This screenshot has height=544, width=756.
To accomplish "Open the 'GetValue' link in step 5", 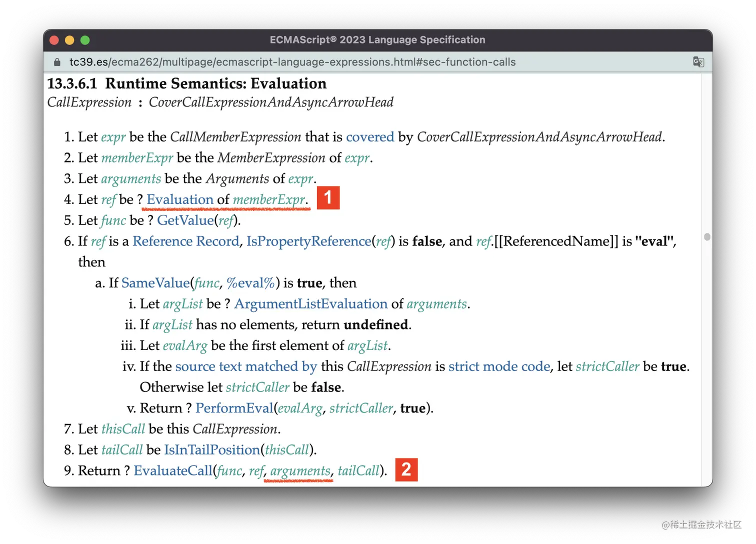I will [x=185, y=220].
